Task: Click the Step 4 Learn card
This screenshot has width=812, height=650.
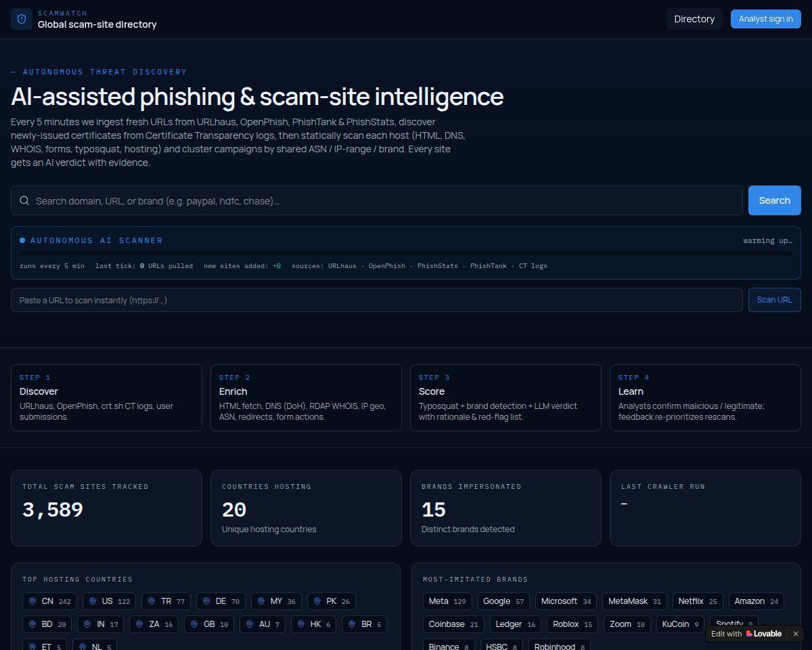Action: click(x=705, y=397)
